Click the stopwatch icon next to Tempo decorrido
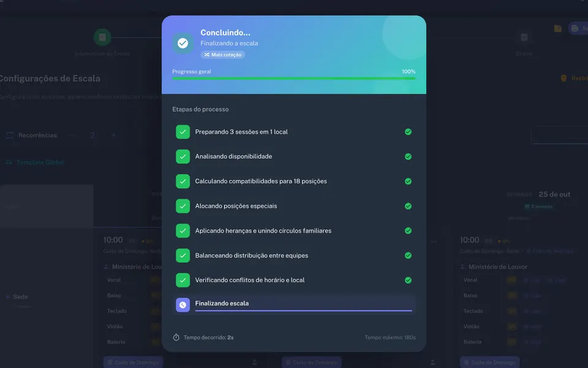Screen dimensions: 588x368 (x=176, y=337)
